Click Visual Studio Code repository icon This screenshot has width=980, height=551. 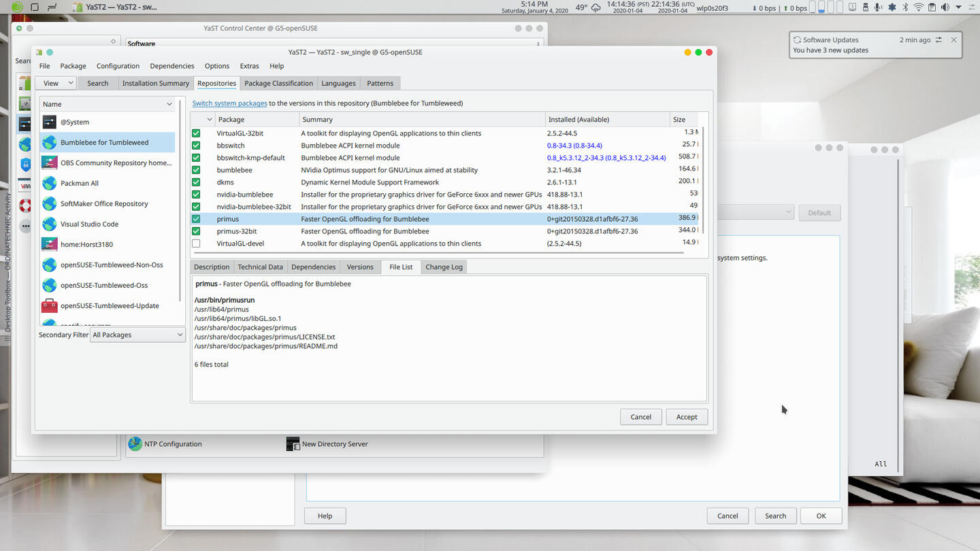click(49, 224)
